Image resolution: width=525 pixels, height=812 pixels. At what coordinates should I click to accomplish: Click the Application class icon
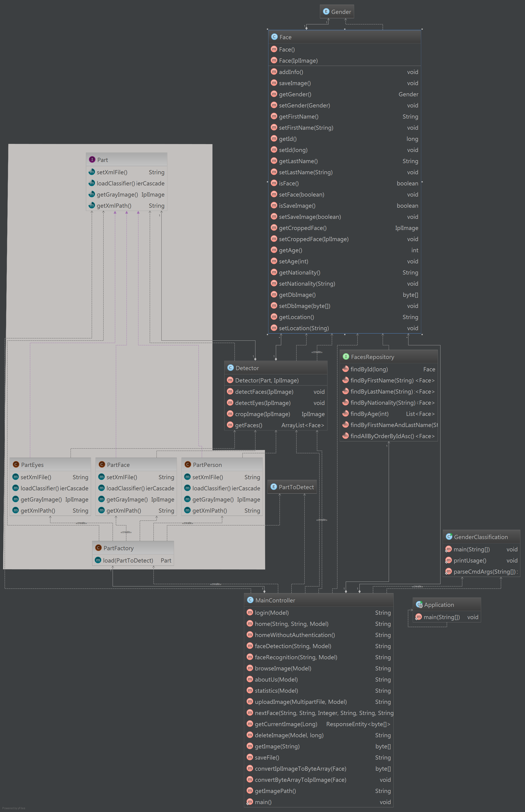click(419, 605)
